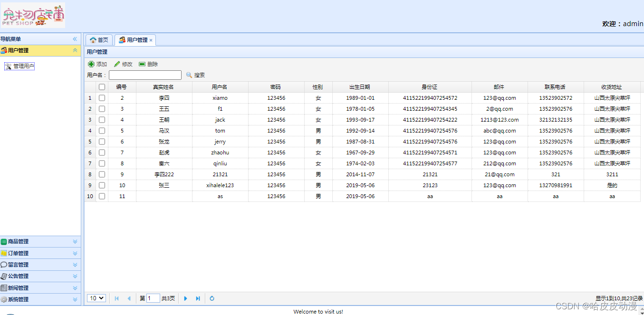Go to previous page arrow icon
The height and width of the screenshot is (315, 644).
click(x=129, y=298)
